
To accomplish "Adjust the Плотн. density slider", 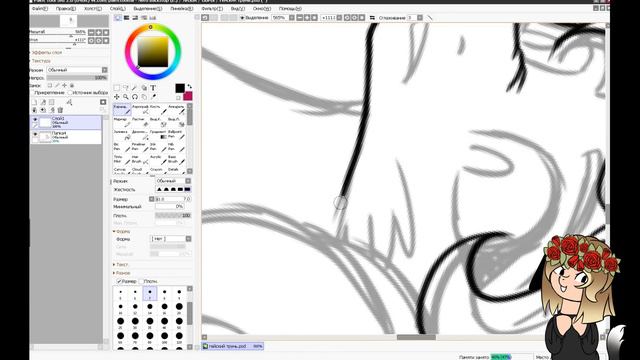I will tap(173, 215).
